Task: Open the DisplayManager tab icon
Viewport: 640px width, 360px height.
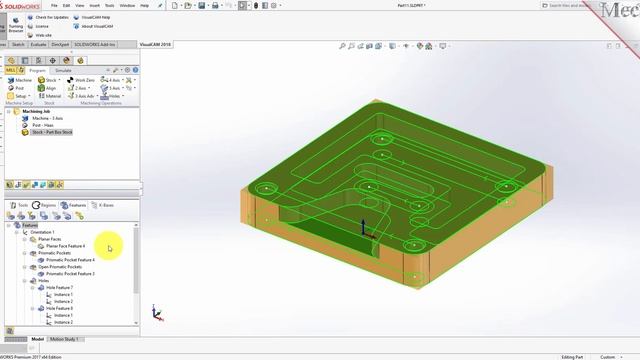Action: [x=67, y=60]
